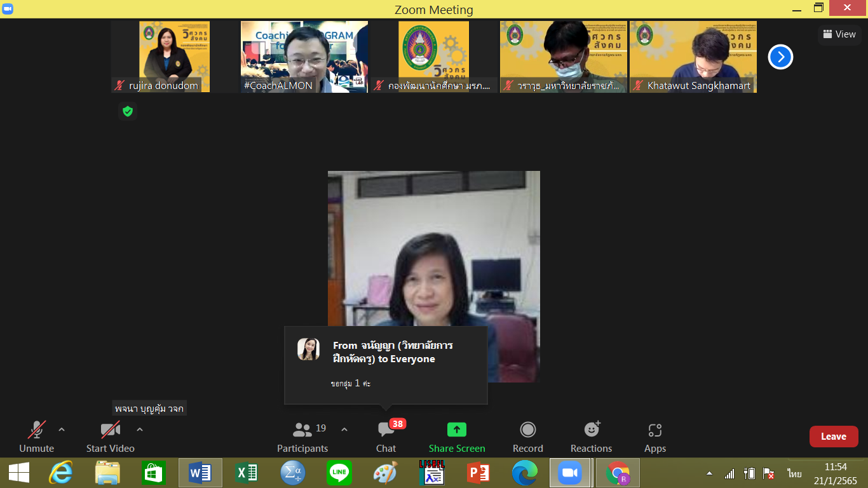Change input language ไทย
The image size is (868, 488).
(x=794, y=473)
